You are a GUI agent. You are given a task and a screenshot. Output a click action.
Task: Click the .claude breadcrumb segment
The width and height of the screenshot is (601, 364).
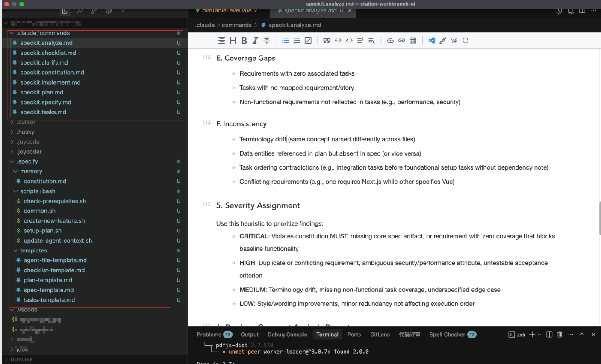(205, 25)
